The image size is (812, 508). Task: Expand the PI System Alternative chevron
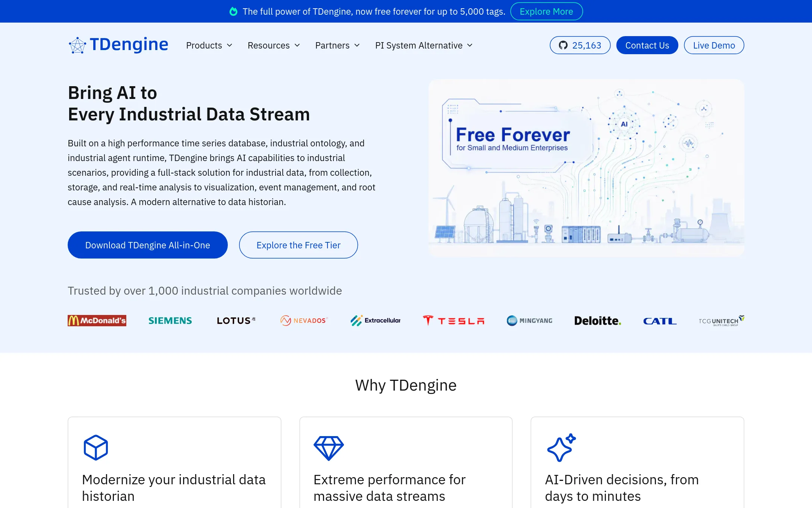pyautogui.click(x=470, y=46)
